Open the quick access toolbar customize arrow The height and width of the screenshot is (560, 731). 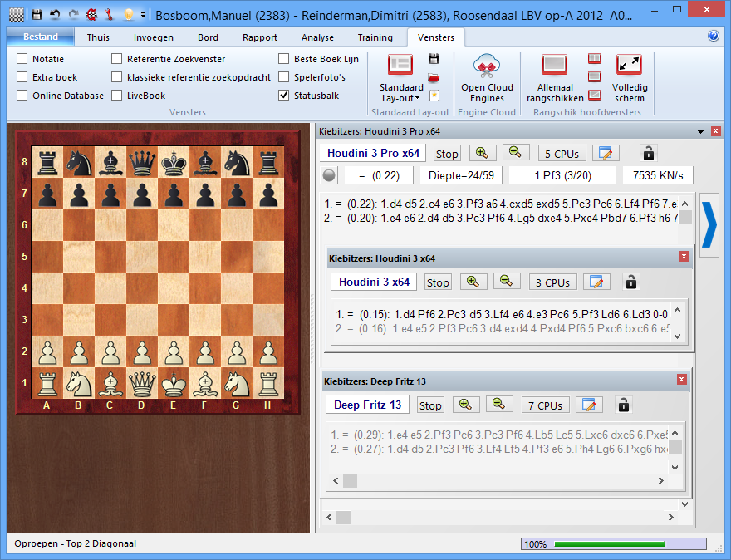(x=143, y=16)
